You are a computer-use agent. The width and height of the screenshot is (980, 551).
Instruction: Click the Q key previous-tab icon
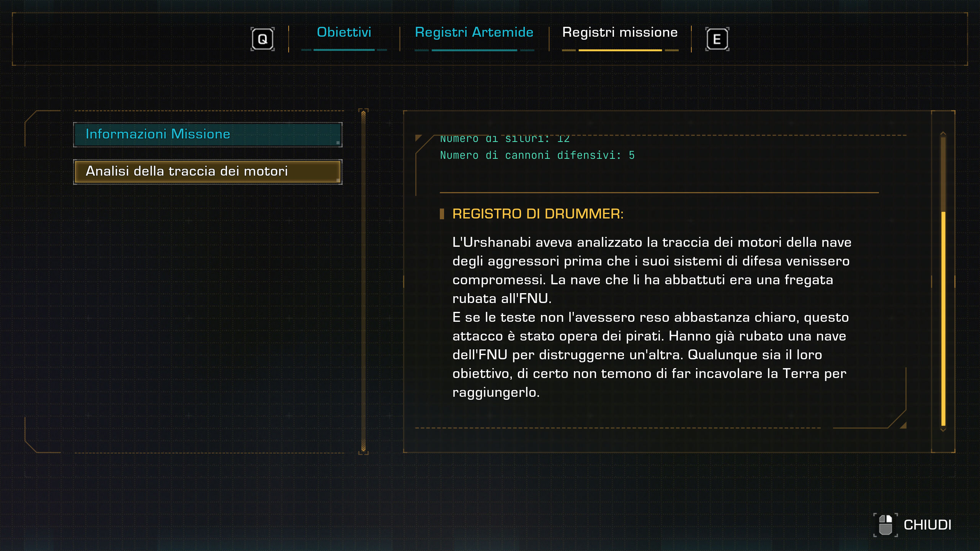point(263,39)
